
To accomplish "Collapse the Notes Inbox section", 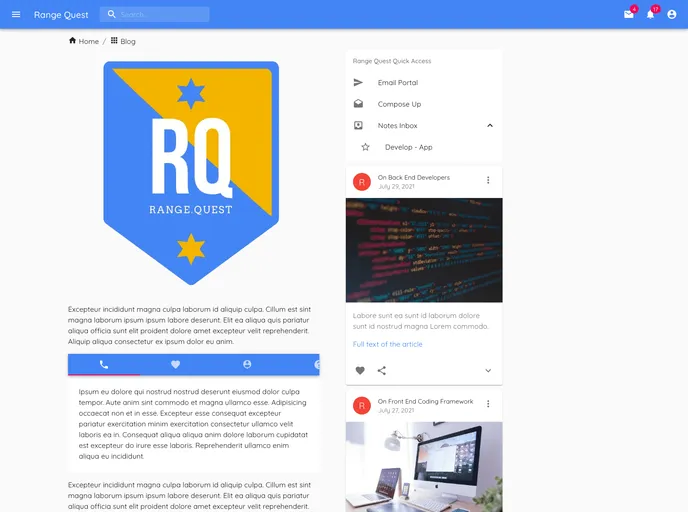I will pyautogui.click(x=489, y=125).
